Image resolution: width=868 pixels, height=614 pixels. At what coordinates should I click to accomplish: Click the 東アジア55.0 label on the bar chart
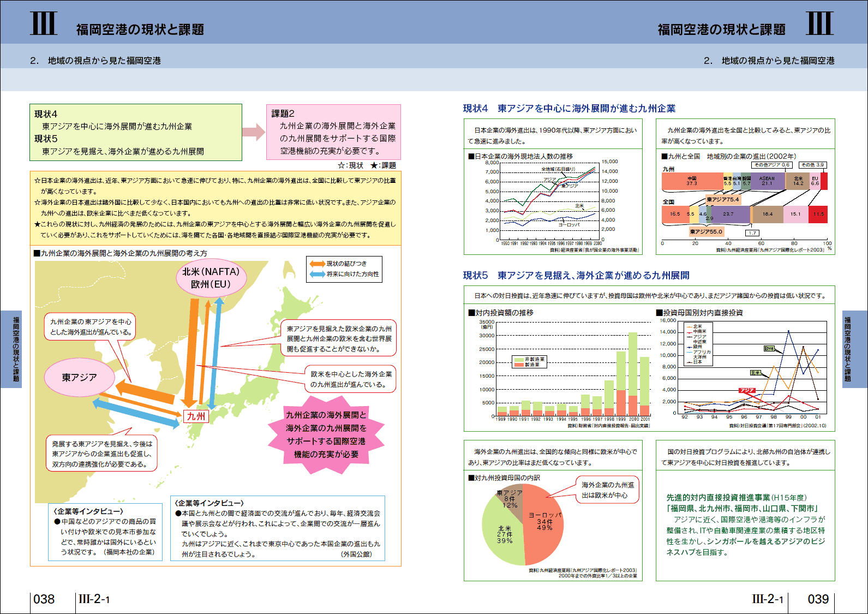(x=706, y=232)
